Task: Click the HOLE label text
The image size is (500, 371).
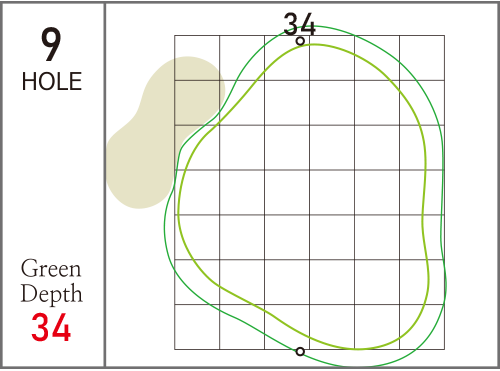Action: click(x=52, y=82)
